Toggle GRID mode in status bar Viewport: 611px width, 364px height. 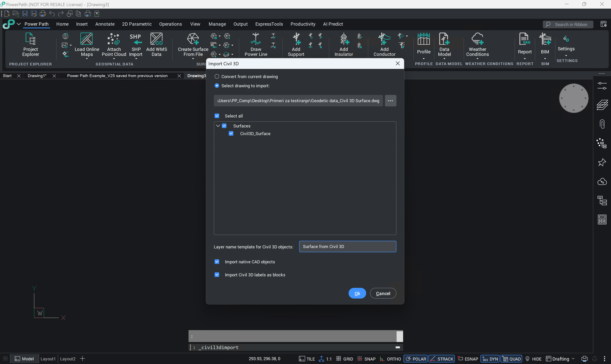point(345,359)
